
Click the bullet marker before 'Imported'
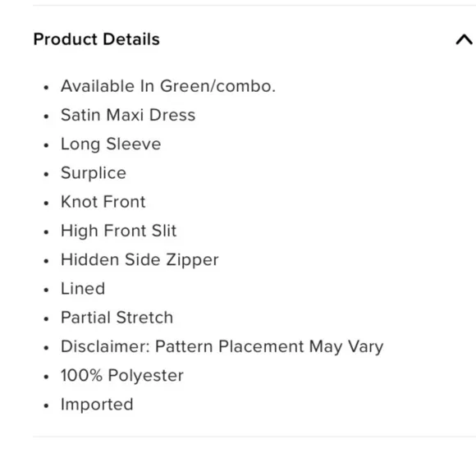point(46,406)
